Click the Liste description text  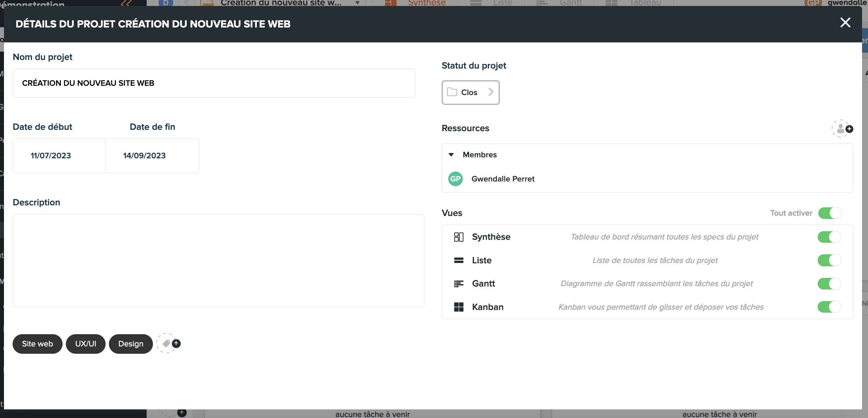tap(655, 260)
